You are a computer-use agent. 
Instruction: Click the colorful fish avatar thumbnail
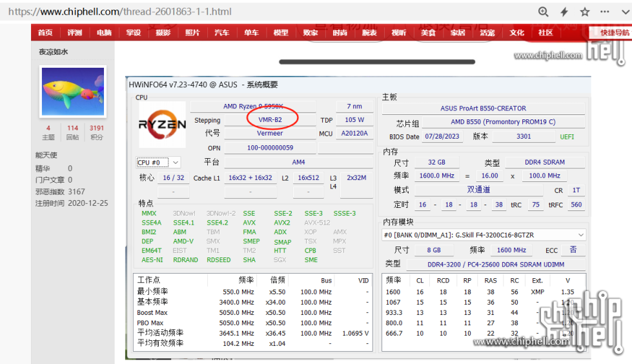click(x=73, y=92)
